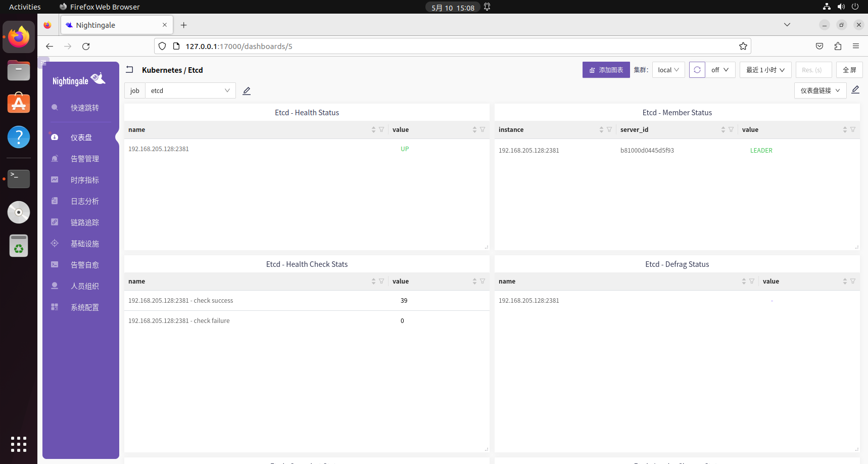Filter Member Status server_id column
The height and width of the screenshot is (464, 868).
731,130
